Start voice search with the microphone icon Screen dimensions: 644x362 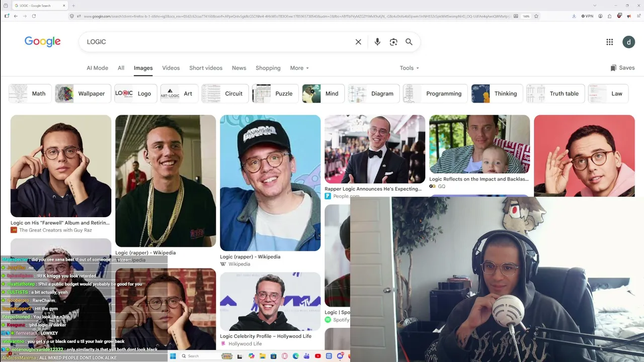(x=377, y=42)
